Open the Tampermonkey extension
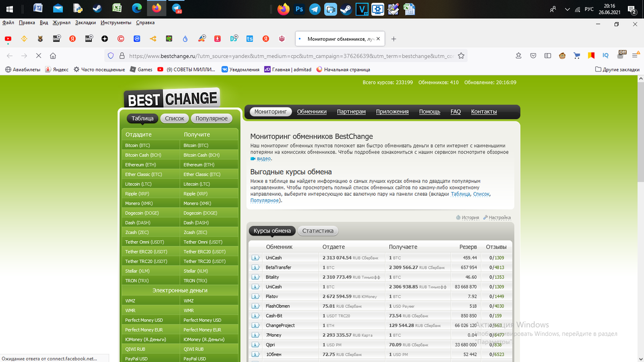Screen dimensions: 644x362 pos(562,55)
